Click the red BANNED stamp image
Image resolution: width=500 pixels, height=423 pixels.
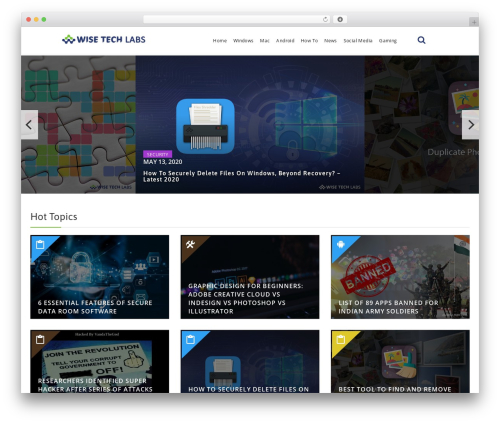368,276
